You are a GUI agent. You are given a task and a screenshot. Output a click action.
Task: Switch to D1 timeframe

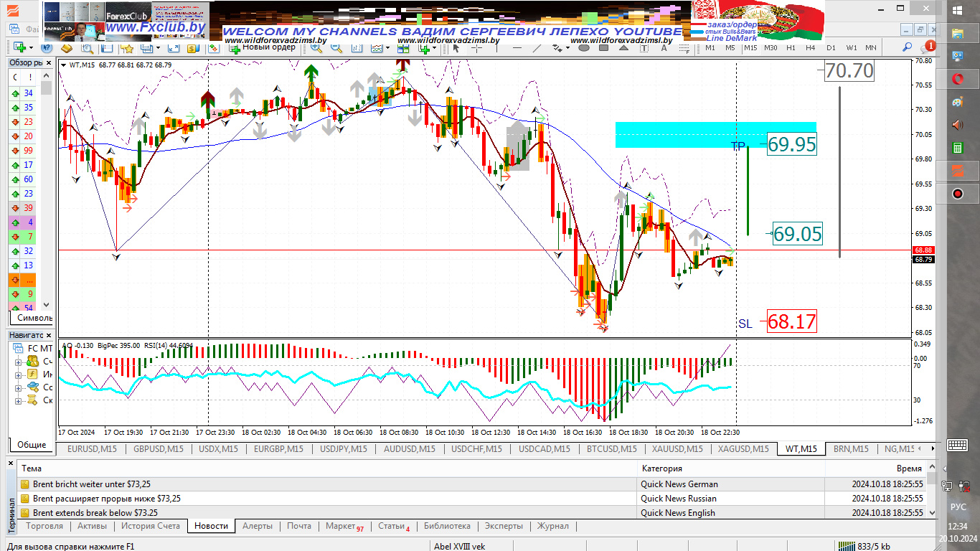[831, 47]
